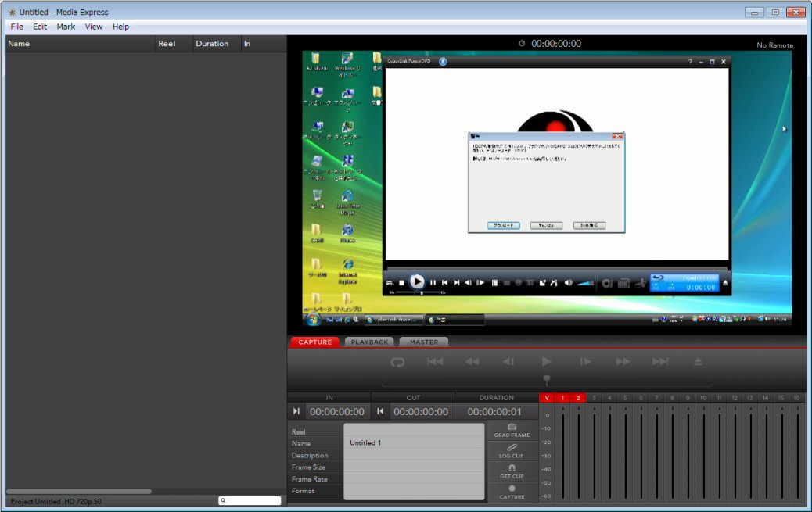Enable audio channel 12

735,398
